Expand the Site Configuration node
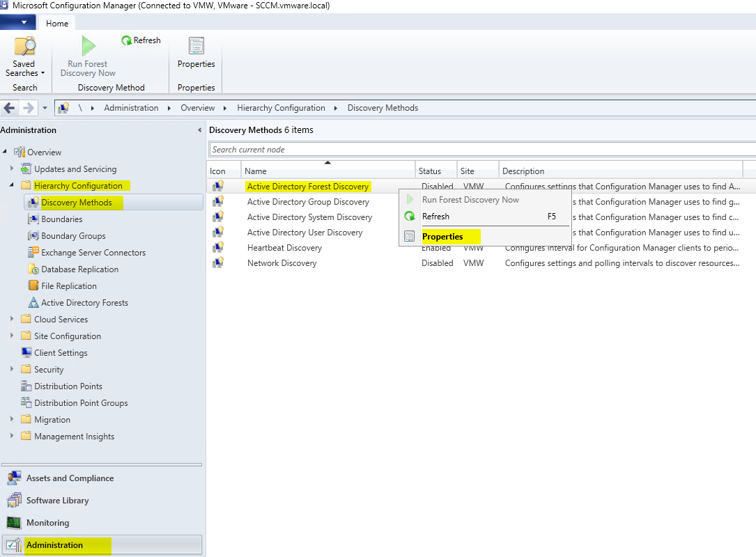 (12, 336)
